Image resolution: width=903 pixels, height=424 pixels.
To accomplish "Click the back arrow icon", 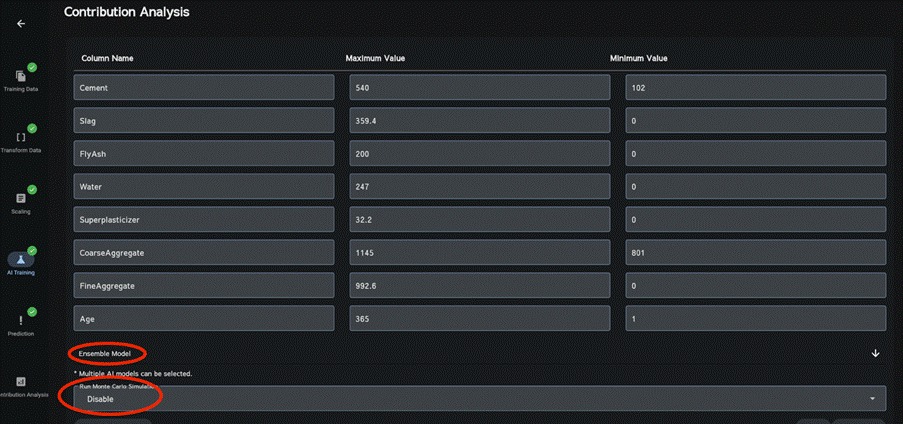I will pyautogui.click(x=21, y=24).
